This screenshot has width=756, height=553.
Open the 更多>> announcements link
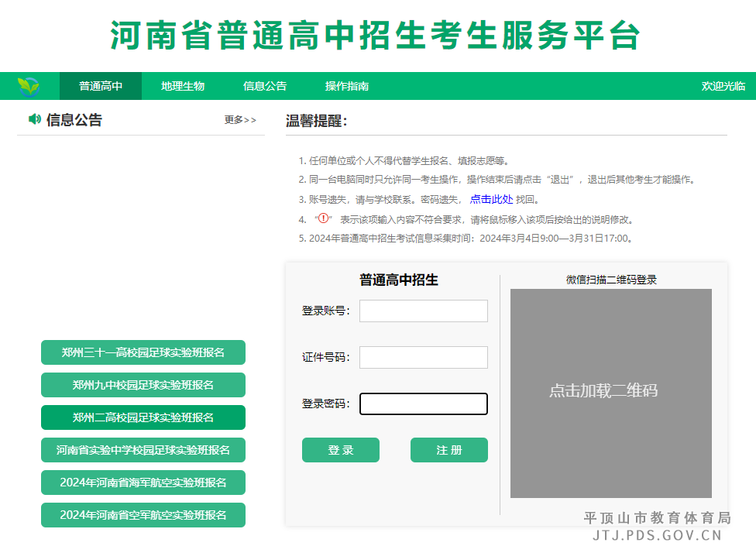click(x=239, y=121)
